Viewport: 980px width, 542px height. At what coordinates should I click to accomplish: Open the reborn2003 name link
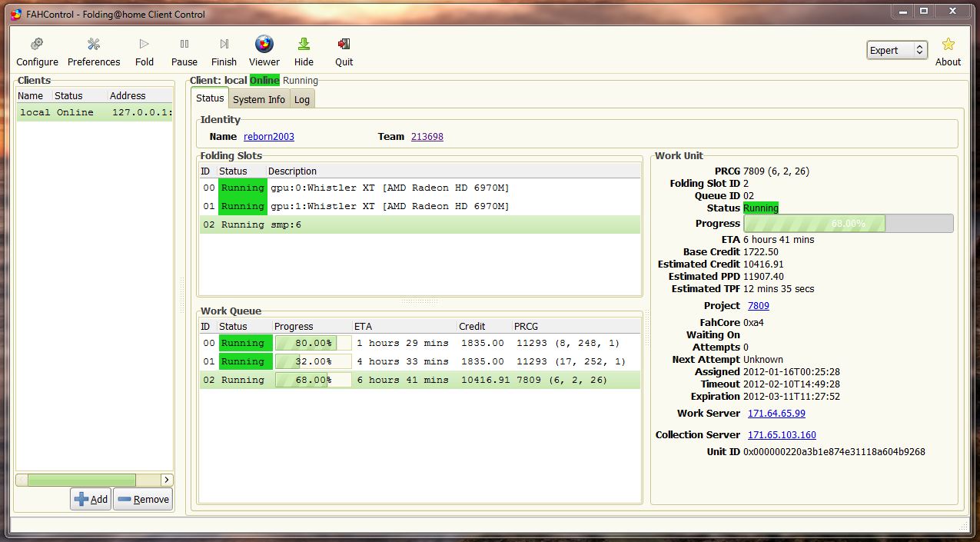[x=269, y=136]
